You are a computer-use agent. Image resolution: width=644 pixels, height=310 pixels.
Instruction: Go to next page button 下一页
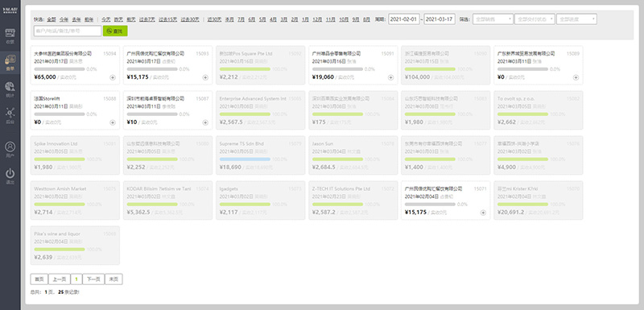(x=93, y=279)
